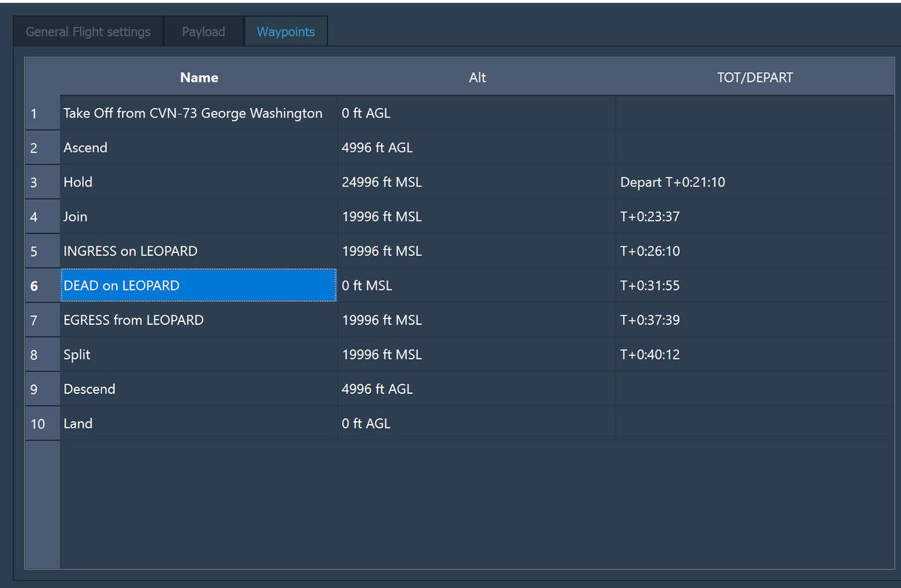Select the Waypoints tab

(x=286, y=32)
